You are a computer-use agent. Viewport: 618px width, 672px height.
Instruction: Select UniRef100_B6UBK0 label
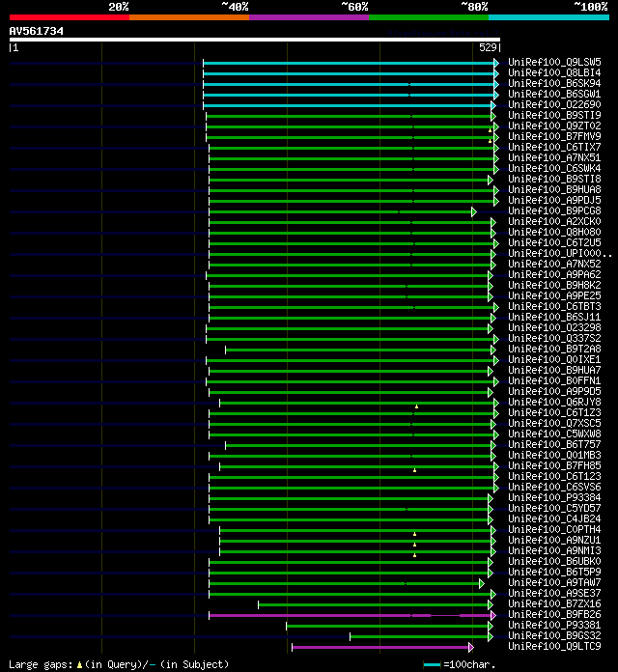point(554,561)
